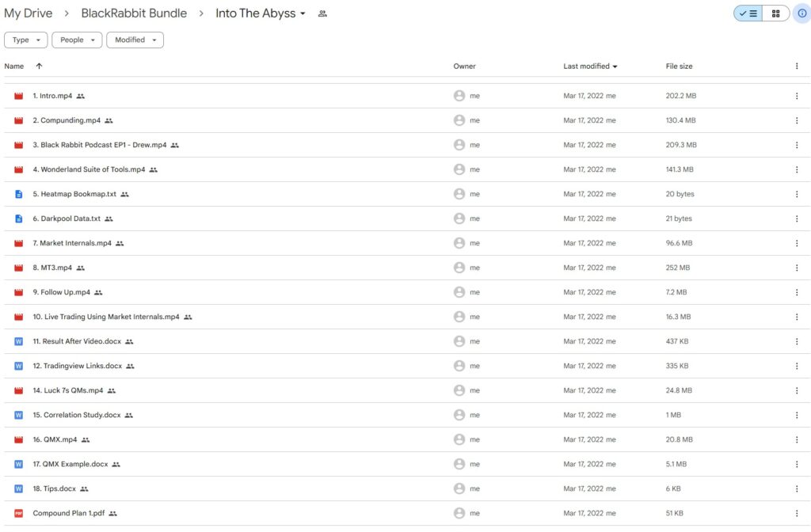Screen dimensions: 811x532
Task: Open the folder details info panel
Action: [x=801, y=13]
